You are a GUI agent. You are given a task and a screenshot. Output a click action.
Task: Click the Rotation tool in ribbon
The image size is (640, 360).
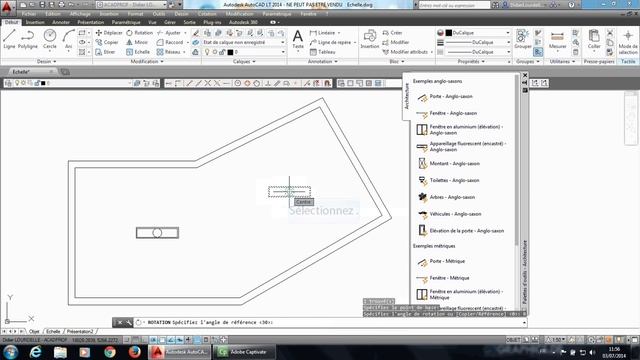[x=140, y=33]
